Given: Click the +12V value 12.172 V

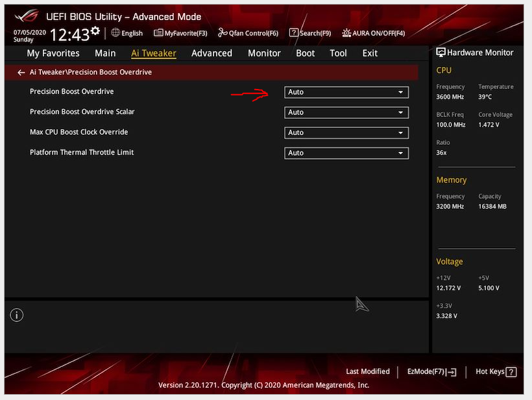Looking at the screenshot, I should pyautogui.click(x=448, y=288).
